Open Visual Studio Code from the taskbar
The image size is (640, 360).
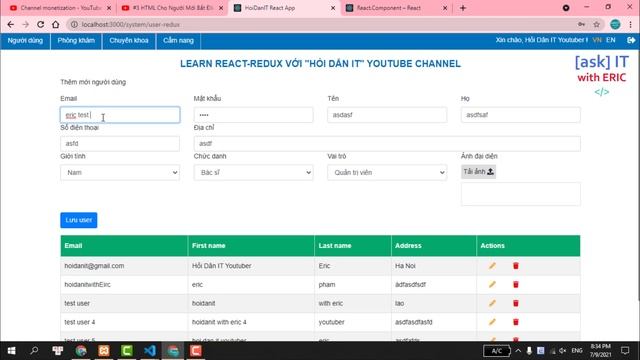click(x=150, y=351)
